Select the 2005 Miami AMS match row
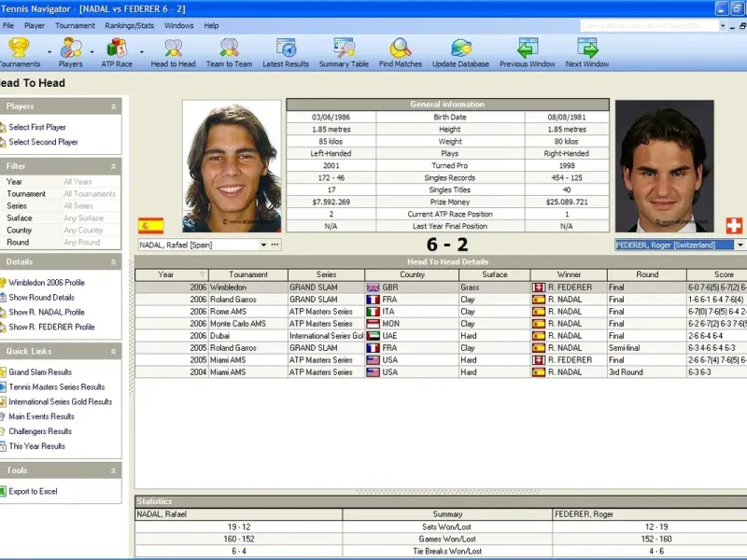Screen dimensions: 747x560 point(441,360)
